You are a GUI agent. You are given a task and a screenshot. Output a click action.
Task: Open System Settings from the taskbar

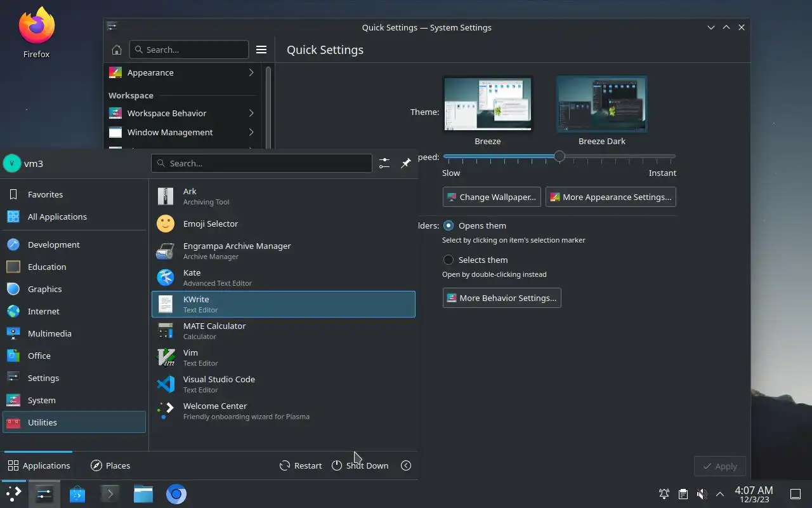pyautogui.click(x=44, y=494)
